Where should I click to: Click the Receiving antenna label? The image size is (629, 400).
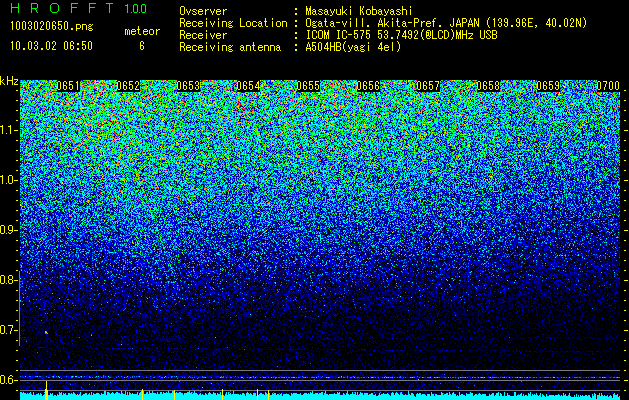click(x=230, y=47)
